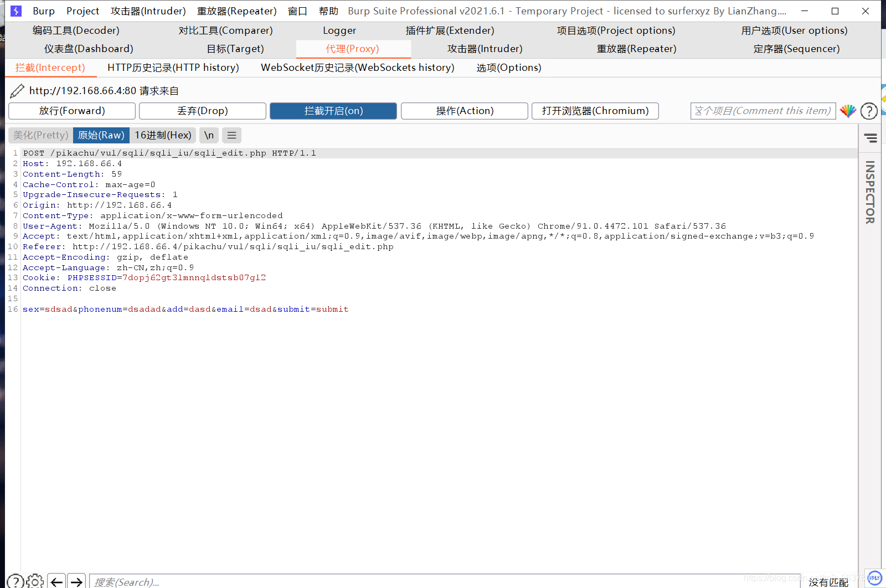The width and height of the screenshot is (886, 588).
Task: Switch to Pretty view tab
Action: pos(41,135)
